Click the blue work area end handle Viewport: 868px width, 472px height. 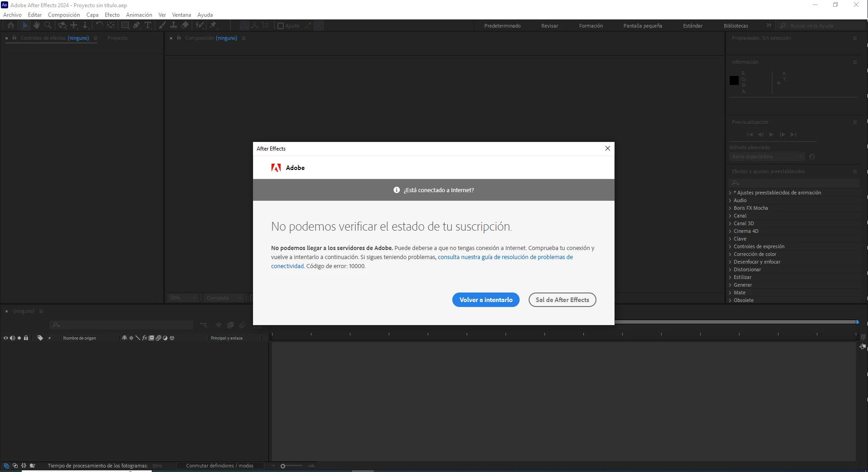tap(857, 322)
